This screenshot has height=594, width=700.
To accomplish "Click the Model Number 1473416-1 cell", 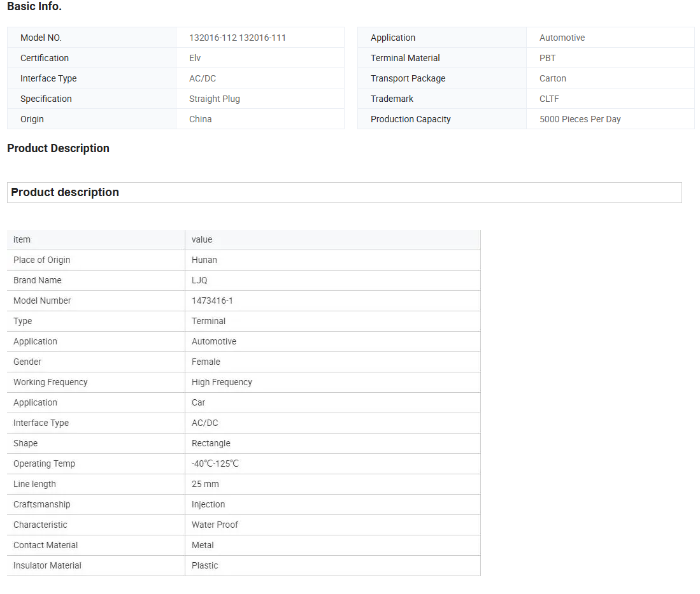I will point(212,301).
